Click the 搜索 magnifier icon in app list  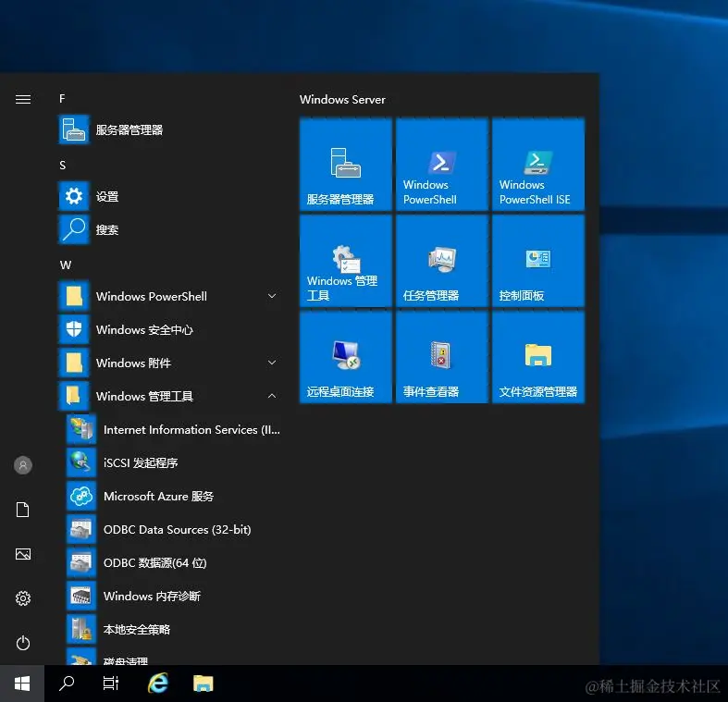(x=74, y=229)
